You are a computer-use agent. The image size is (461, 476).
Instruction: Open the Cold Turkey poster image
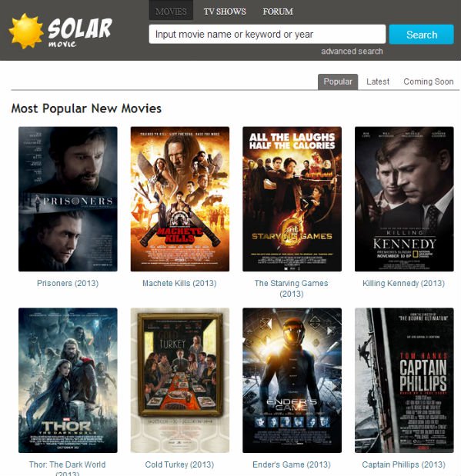(x=180, y=380)
